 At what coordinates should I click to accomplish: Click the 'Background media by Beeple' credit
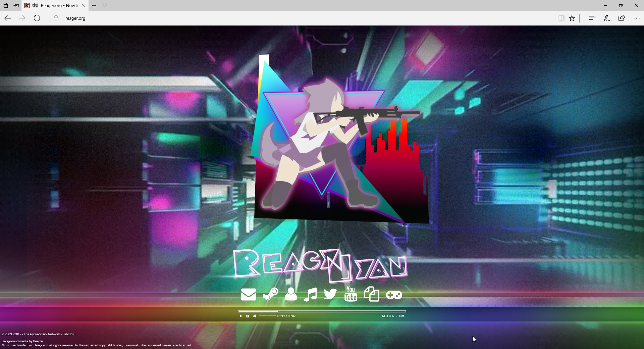click(22, 341)
